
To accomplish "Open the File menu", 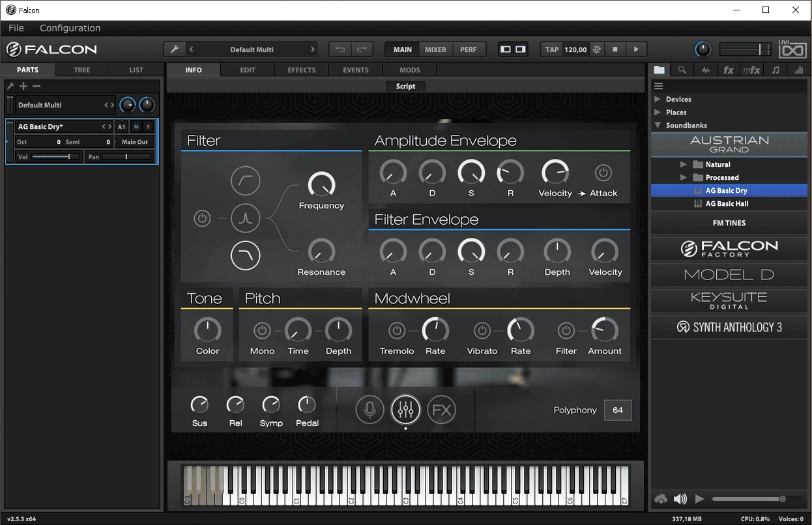I will click(x=16, y=28).
